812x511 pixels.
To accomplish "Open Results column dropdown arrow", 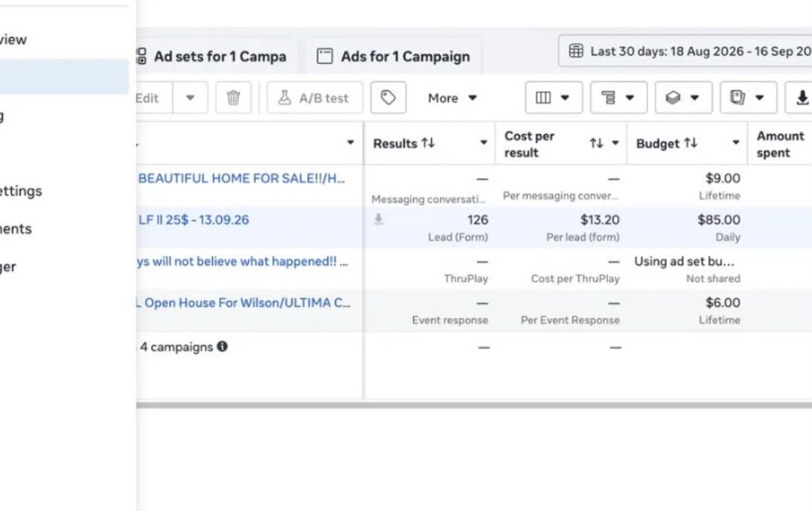I will tap(483, 142).
